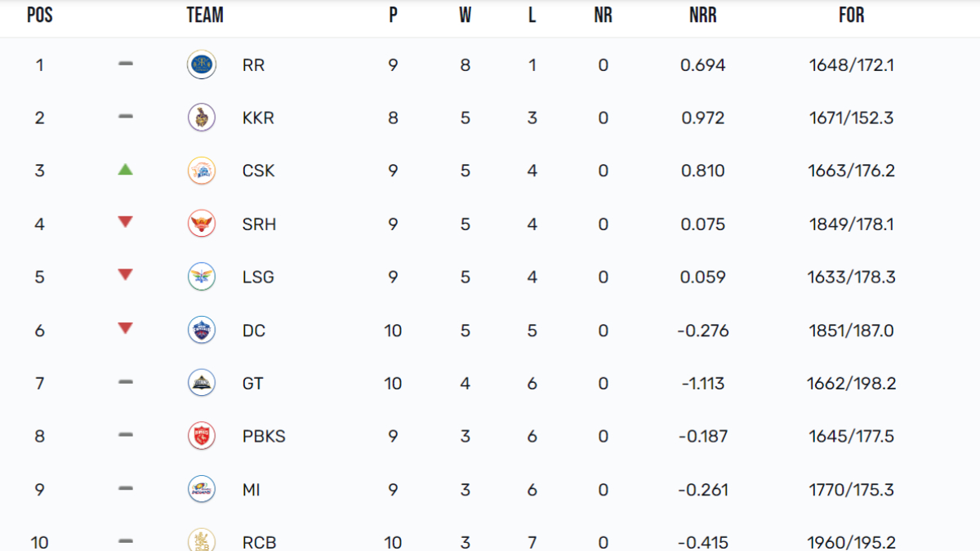
Task: Click the Rajasthan Royals team logo
Action: click(x=202, y=64)
